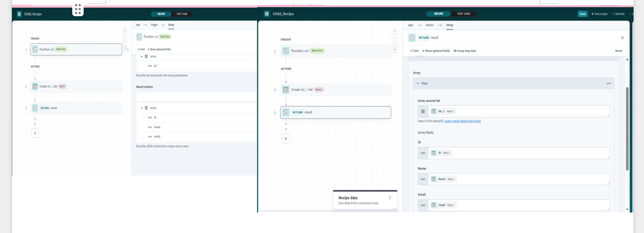Screen dimensions: 644x233
Task: Click Find in left setup toolbar
Action: [x=141, y=49]
